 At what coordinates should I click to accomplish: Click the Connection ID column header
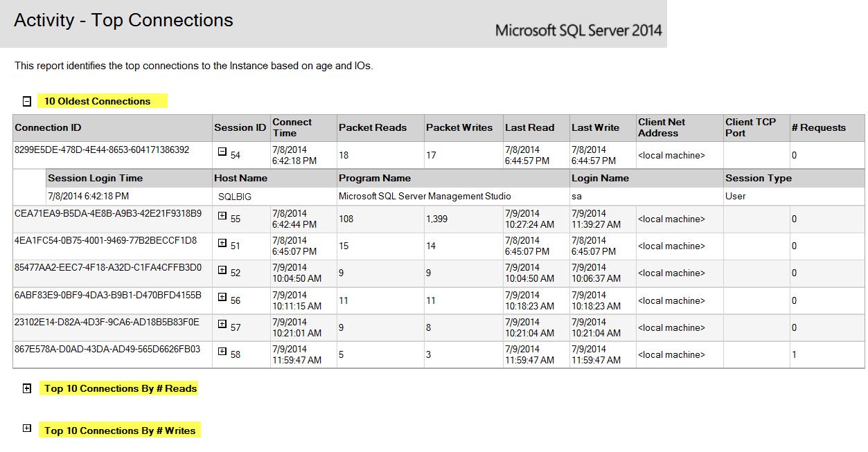click(x=113, y=128)
